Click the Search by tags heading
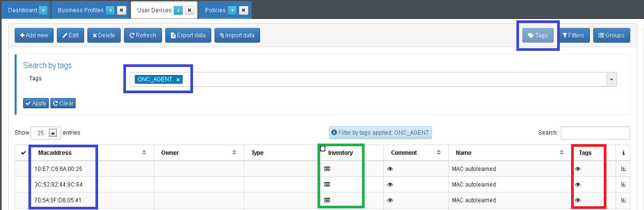The image size is (644, 210). pos(47,65)
